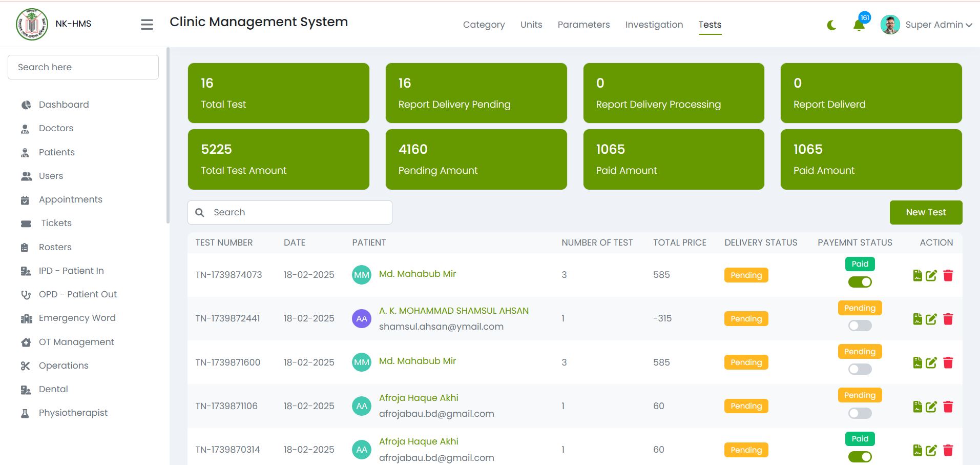Screen dimensions: 980x465
Task: View report for TN-1739871106
Action: [918, 407]
